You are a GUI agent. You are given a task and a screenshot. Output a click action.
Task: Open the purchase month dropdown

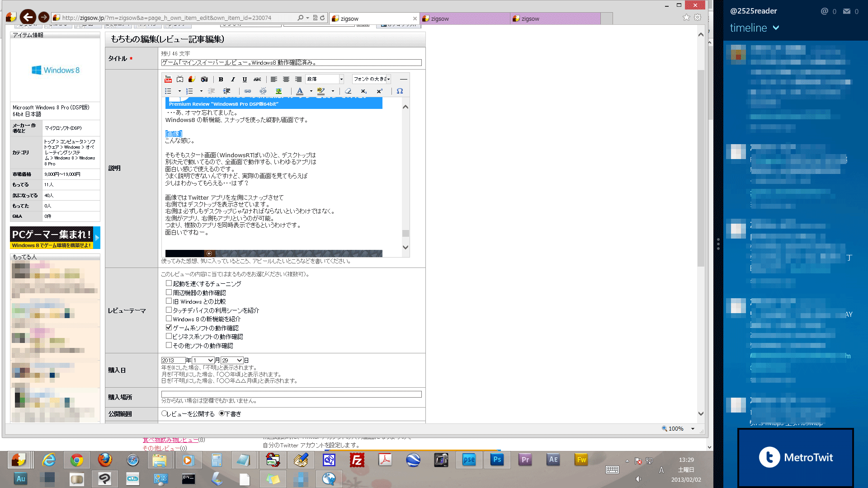click(x=203, y=360)
